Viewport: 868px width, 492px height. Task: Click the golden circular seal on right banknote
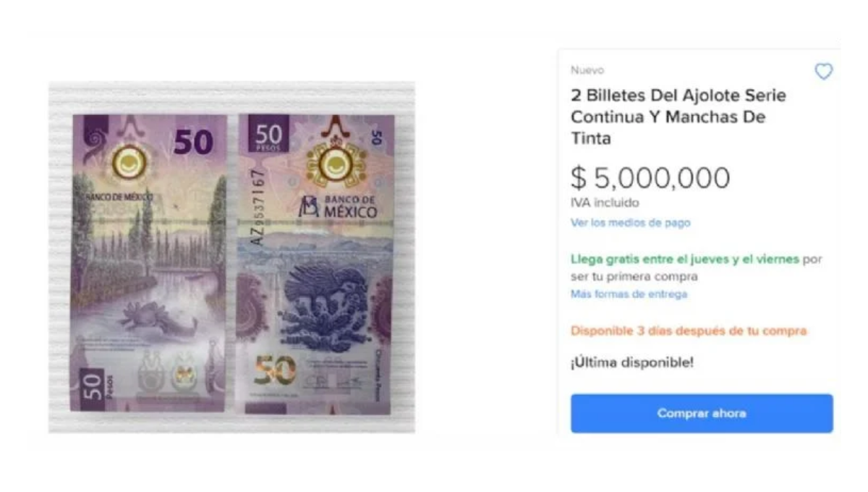335,165
